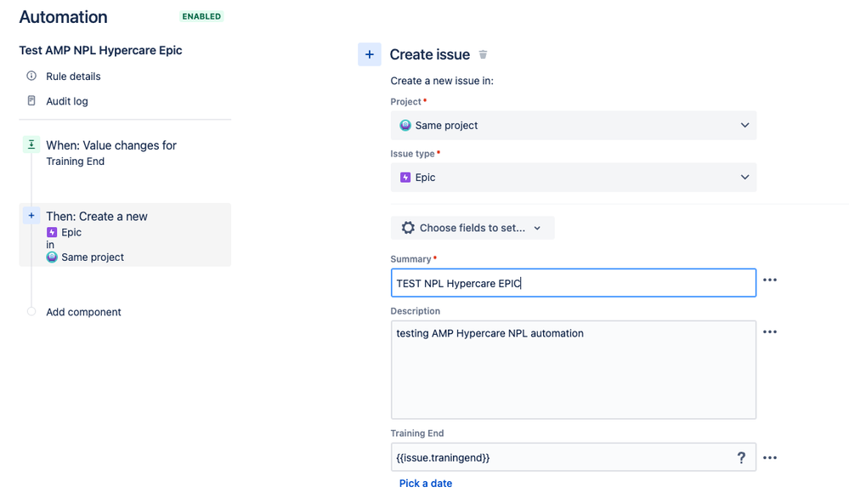Open more options beside Training End field
This screenshot has width=849, height=504.
770,457
